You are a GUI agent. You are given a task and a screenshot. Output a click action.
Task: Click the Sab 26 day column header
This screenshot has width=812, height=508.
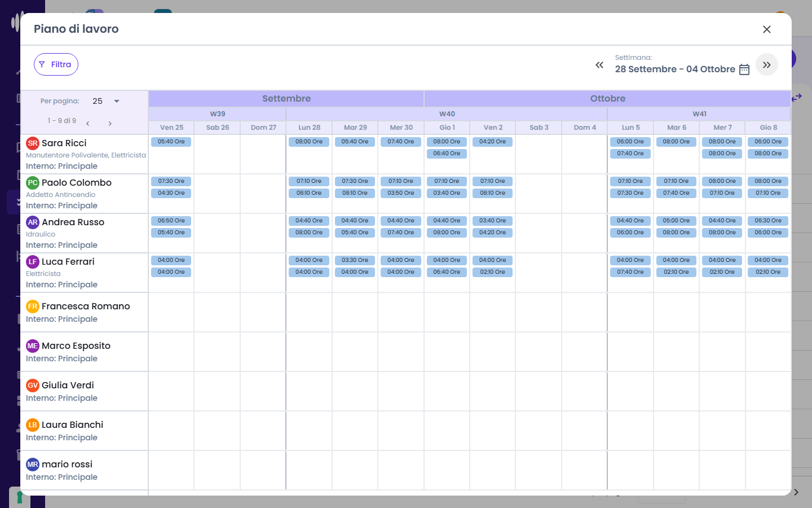tap(218, 128)
